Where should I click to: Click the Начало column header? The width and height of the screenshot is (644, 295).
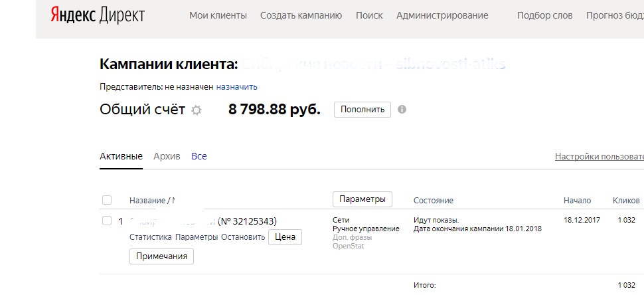[577, 201]
